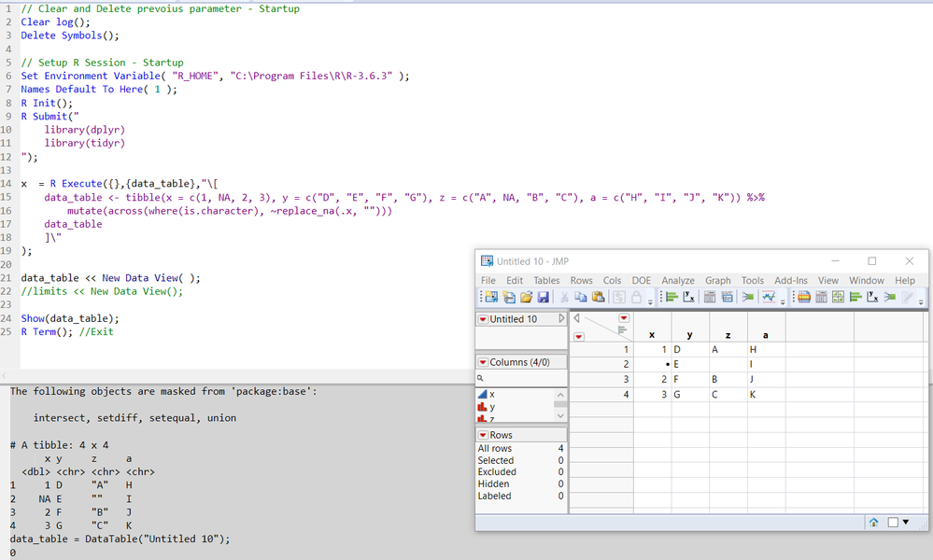Open the Analyze menu

677,280
